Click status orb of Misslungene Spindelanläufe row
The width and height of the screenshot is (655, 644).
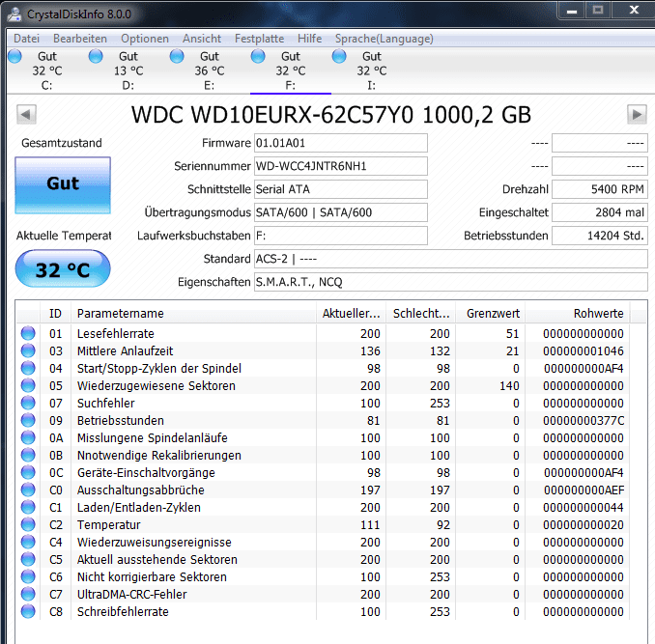[x=28, y=437]
